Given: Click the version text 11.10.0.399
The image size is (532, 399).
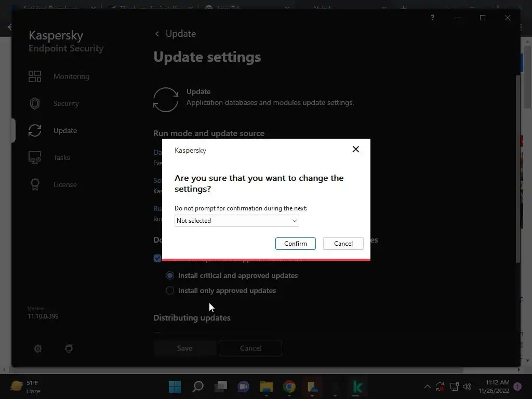Looking at the screenshot, I should (43, 316).
